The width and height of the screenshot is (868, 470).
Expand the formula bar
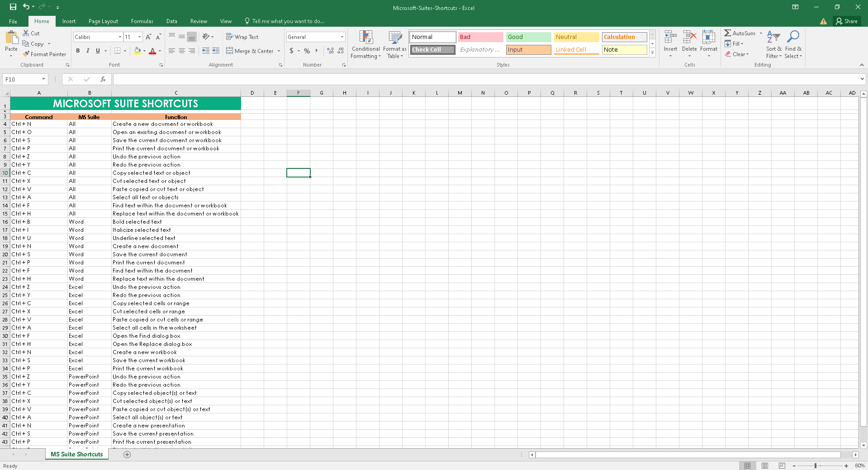862,79
